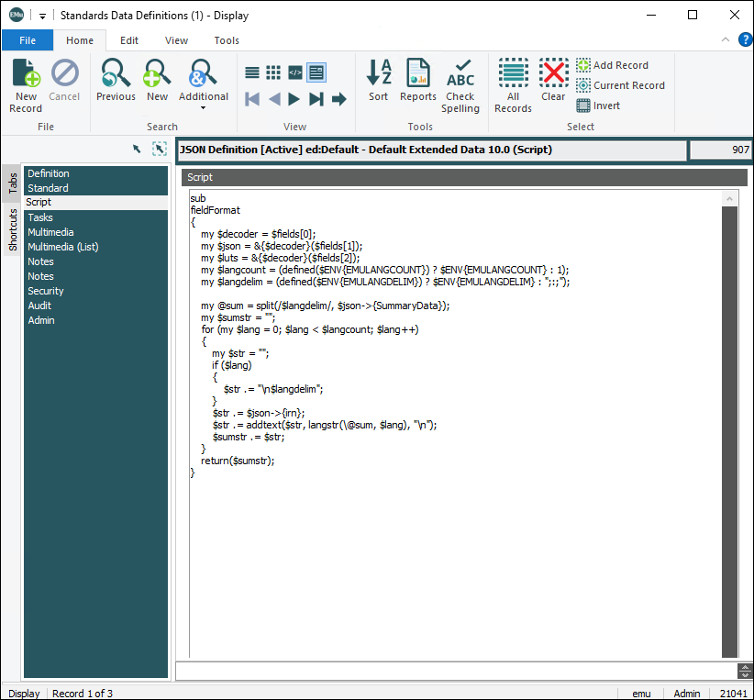Viewport: 754px width, 700px height.
Task: Go to the first record
Action: [252, 99]
